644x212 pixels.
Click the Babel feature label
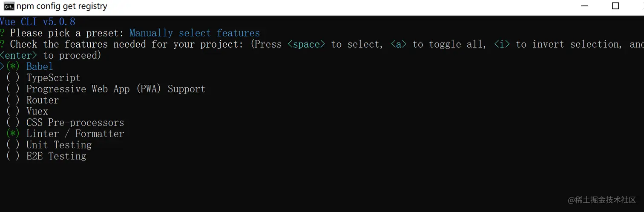[40, 67]
